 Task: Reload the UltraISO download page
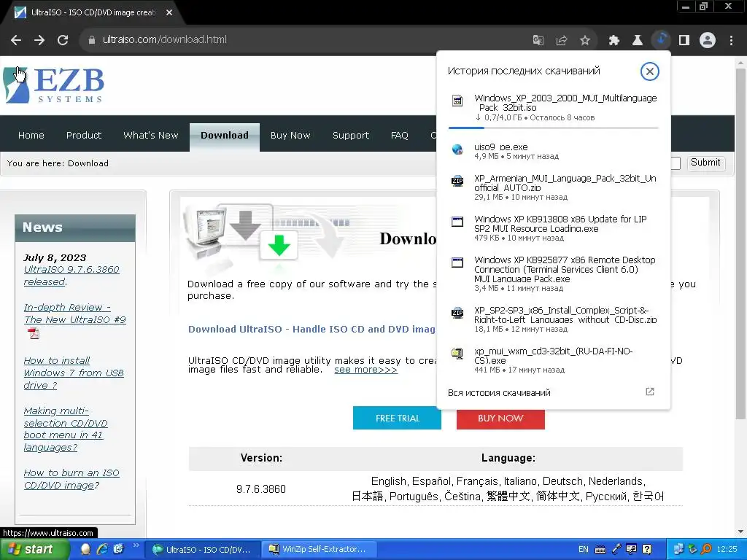[63, 40]
